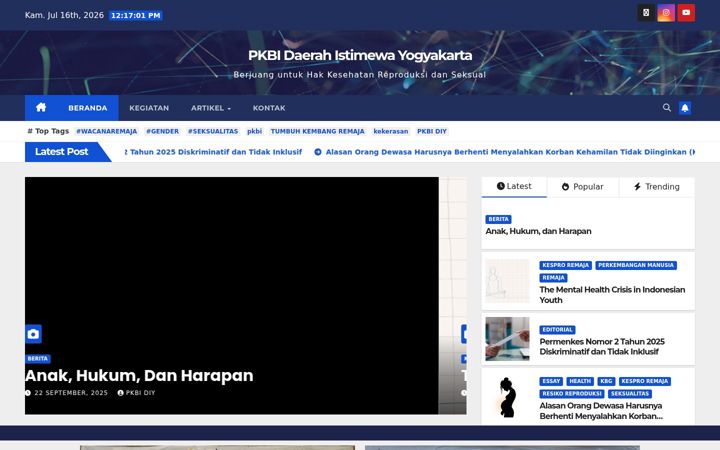Click the #GENDER tag
This screenshot has height=450, width=720.
163,131
